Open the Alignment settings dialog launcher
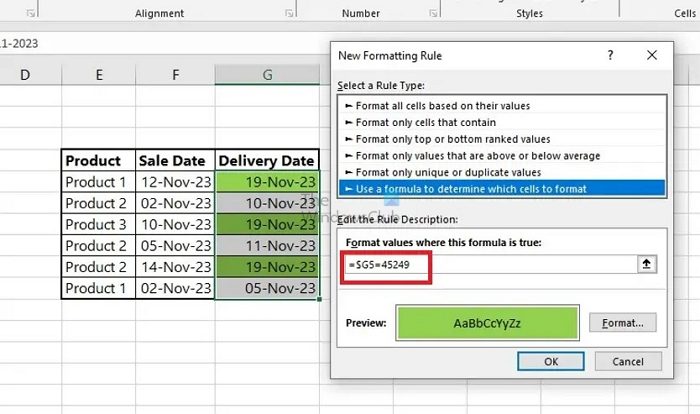Screen dimensions: 700x414 pyautogui.click(x=290, y=12)
